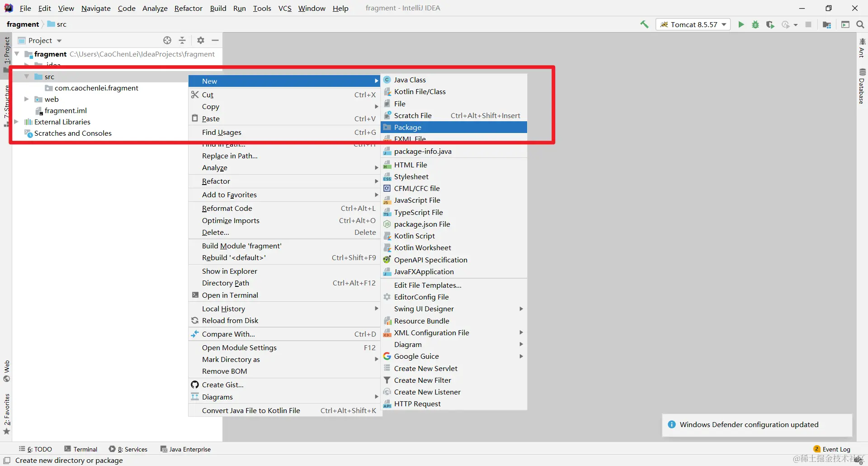
Task: Open the Web tool window tab
Action: 6,371
